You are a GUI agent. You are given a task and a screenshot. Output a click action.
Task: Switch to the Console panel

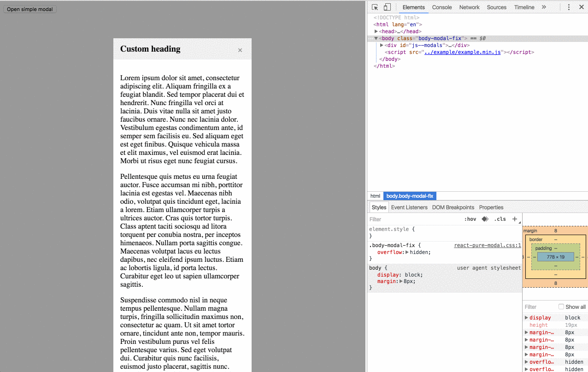click(x=441, y=7)
